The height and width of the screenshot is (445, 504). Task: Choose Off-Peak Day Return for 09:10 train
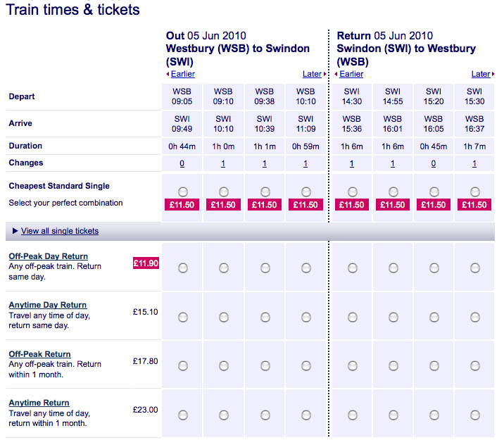(x=224, y=268)
